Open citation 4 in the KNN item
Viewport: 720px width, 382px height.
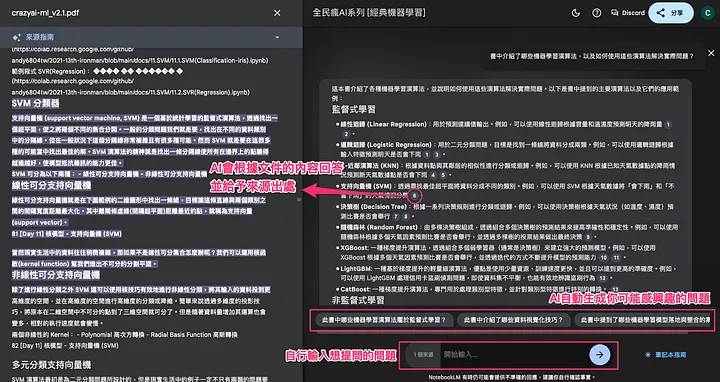coord(433,175)
